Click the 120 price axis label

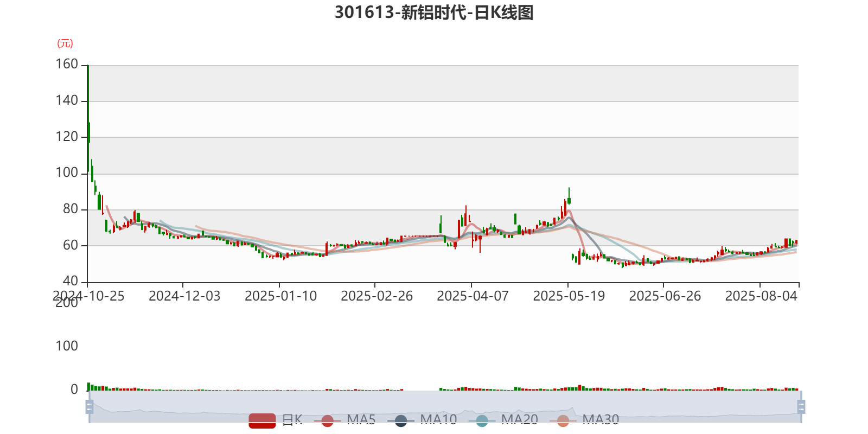[67, 137]
